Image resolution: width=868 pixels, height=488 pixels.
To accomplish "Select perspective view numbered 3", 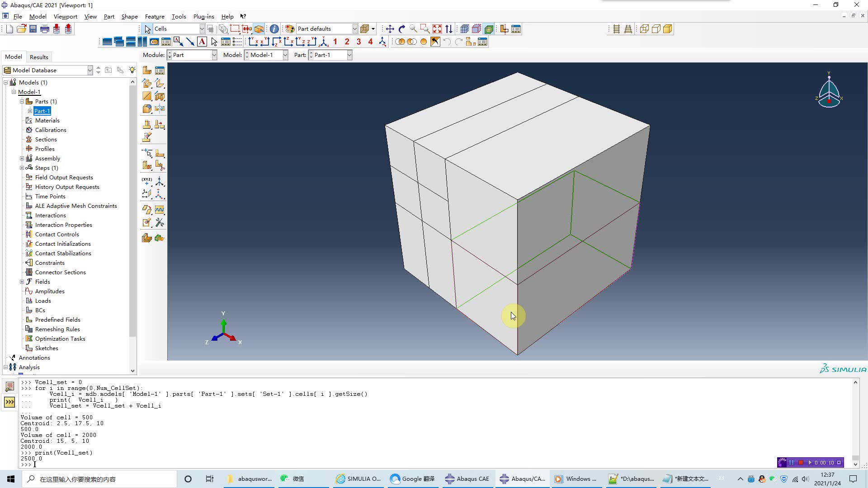I will (x=359, y=42).
